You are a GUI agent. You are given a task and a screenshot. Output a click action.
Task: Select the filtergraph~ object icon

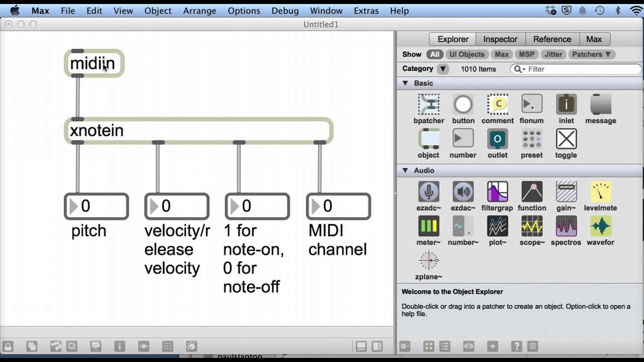point(498,192)
